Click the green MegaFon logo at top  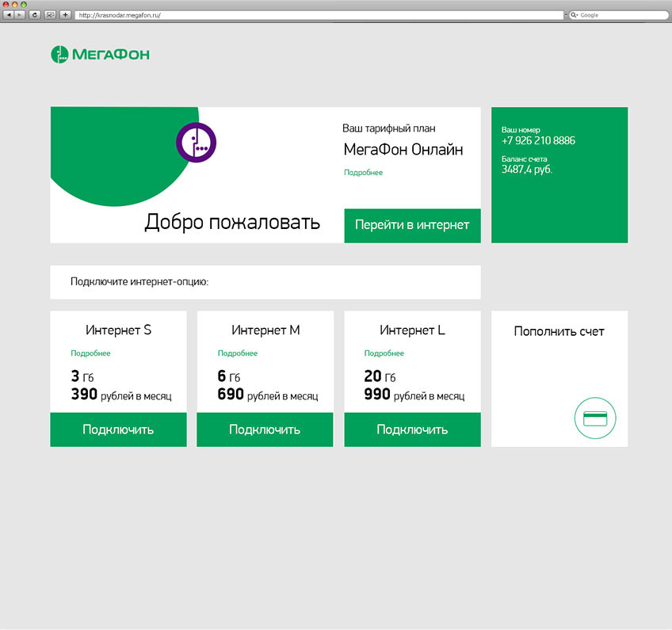pos(101,55)
